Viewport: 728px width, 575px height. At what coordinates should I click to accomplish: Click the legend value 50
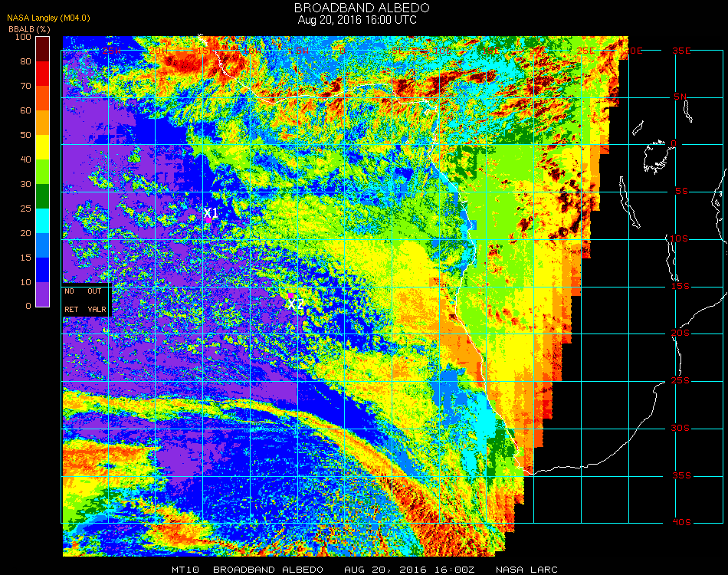coord(25,135)
